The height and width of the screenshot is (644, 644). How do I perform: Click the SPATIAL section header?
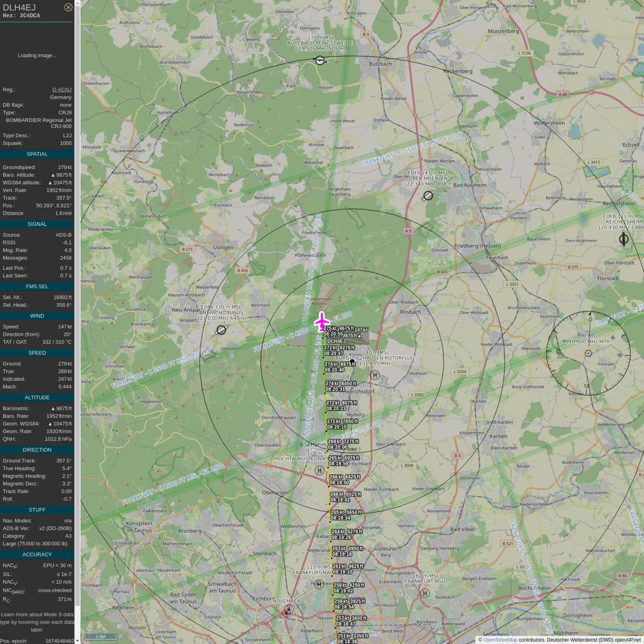point(37,154)
